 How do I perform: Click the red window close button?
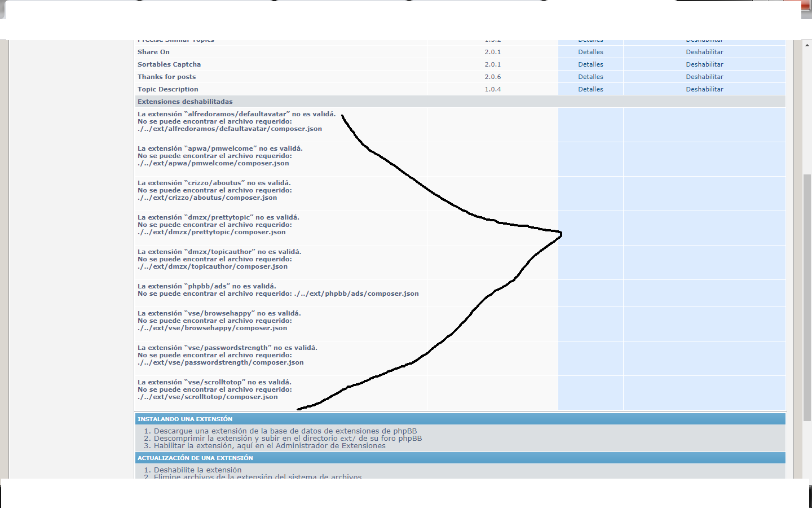tap(806, 5)
